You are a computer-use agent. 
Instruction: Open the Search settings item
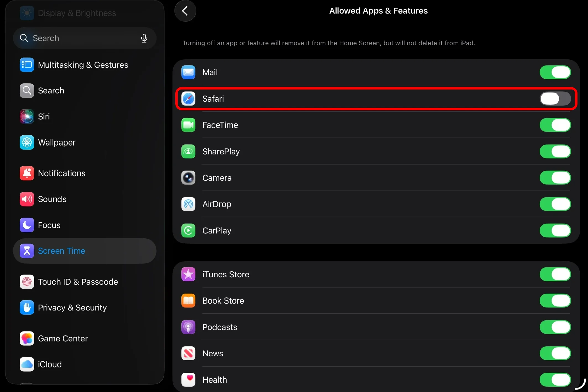(x=85, y=91)
